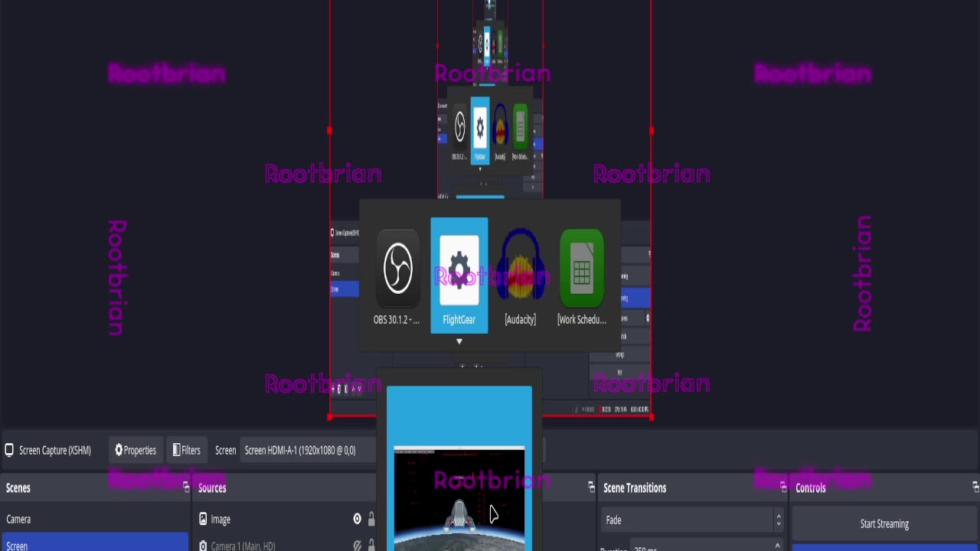Open the Screen HDMI-A-1 display dropdown

(x=308, y=450)
